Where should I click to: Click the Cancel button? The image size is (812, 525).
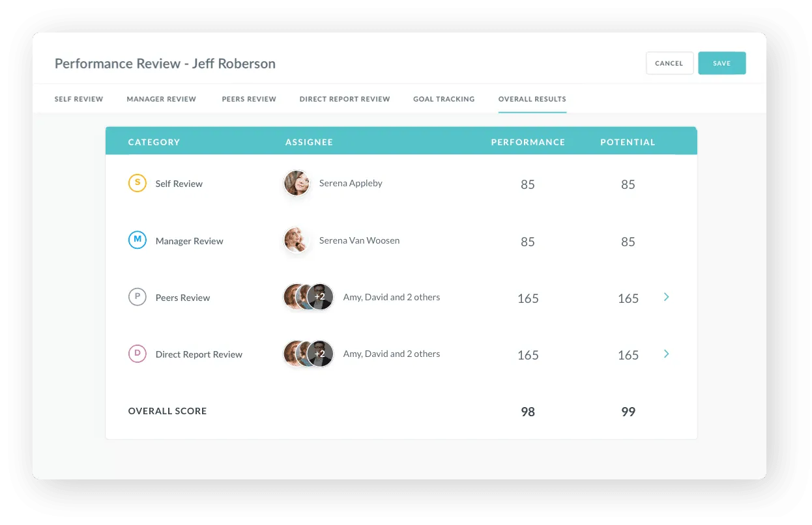point(669,63)
